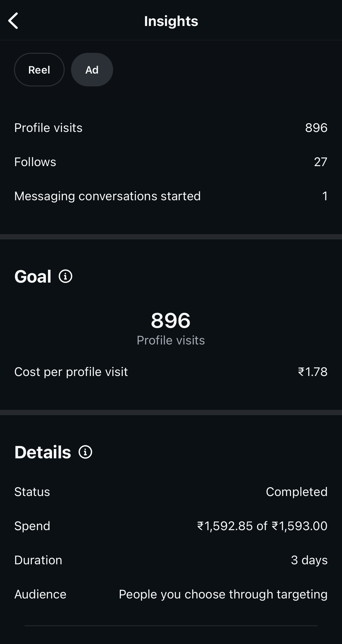
Task: Tap the Goal section heading
Action: point(33,276)
